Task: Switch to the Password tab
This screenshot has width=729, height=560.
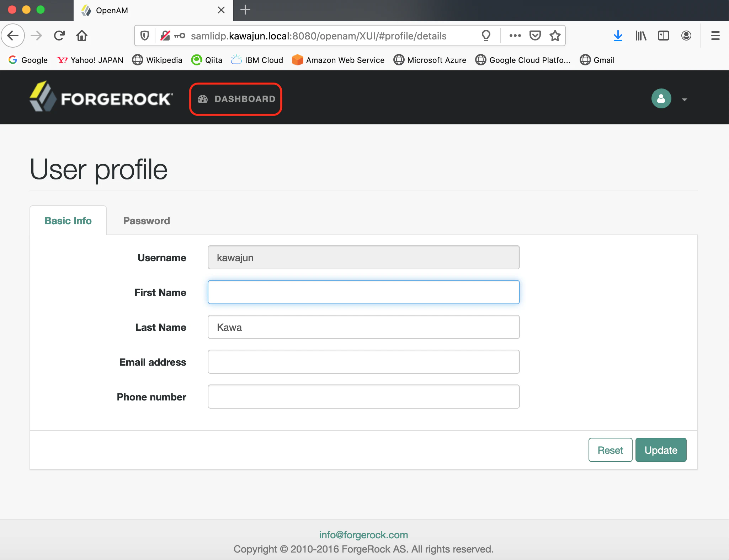Action: (x=147, y=221)
